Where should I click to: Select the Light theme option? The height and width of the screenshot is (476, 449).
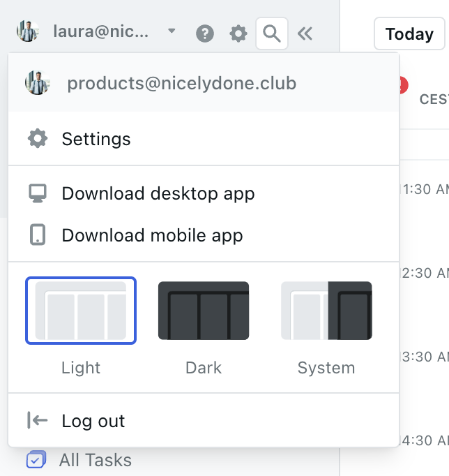[81, 311]
